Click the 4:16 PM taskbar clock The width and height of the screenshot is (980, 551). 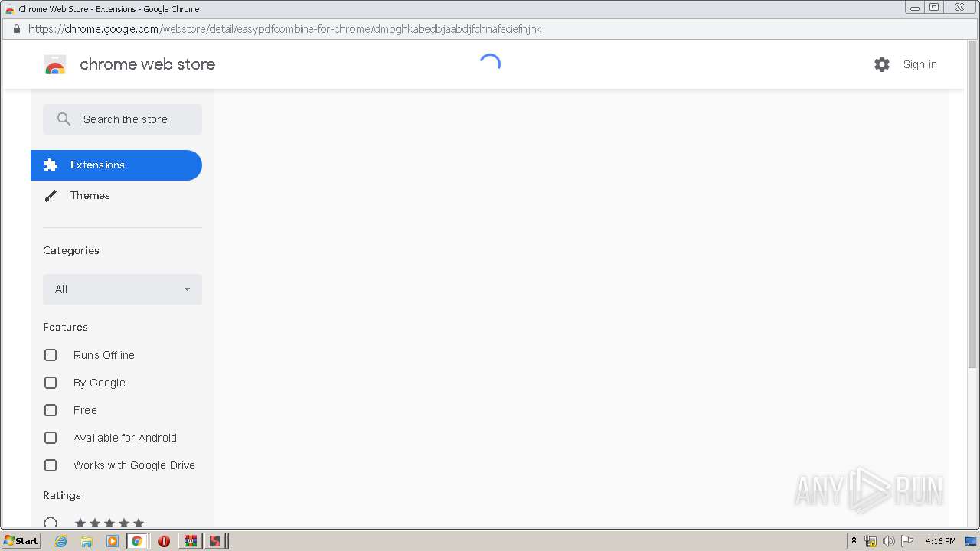tap(940, 541)
